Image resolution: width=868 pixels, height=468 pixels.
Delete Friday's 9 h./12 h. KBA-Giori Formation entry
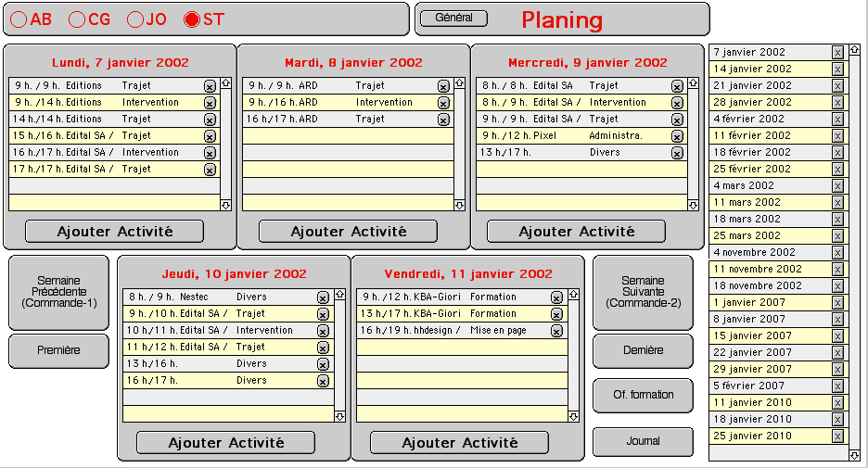[x=557, y=297]
